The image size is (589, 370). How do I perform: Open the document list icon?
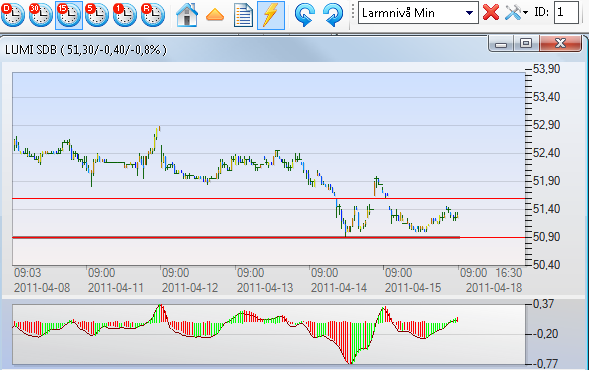click(243, 15)
